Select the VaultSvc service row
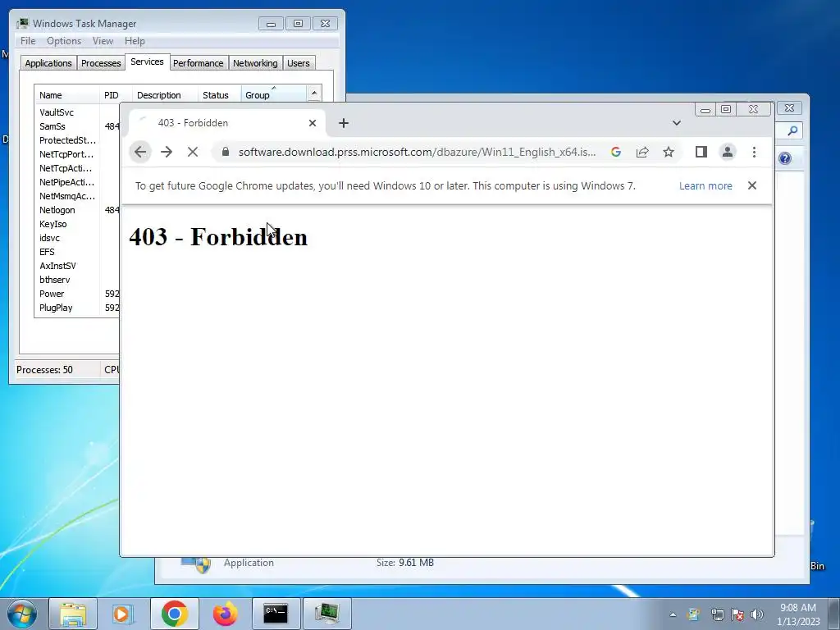Viewport: 840px width, 630px height. click(x=57, y=112)
